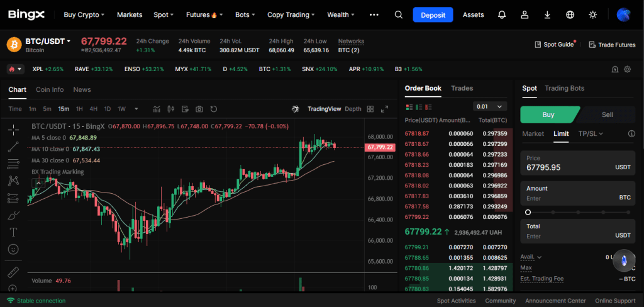Image resolution: width=644 pixels, height=307 pixels.
Task: Collapse the moving average indicator legend
Action: pyautogui.click(x=38, y=183)
